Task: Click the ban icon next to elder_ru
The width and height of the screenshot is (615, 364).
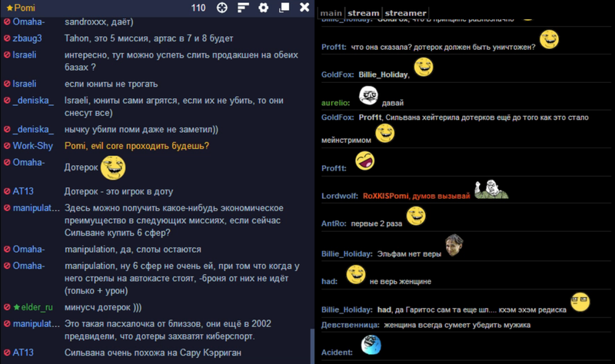Action: 7,307
